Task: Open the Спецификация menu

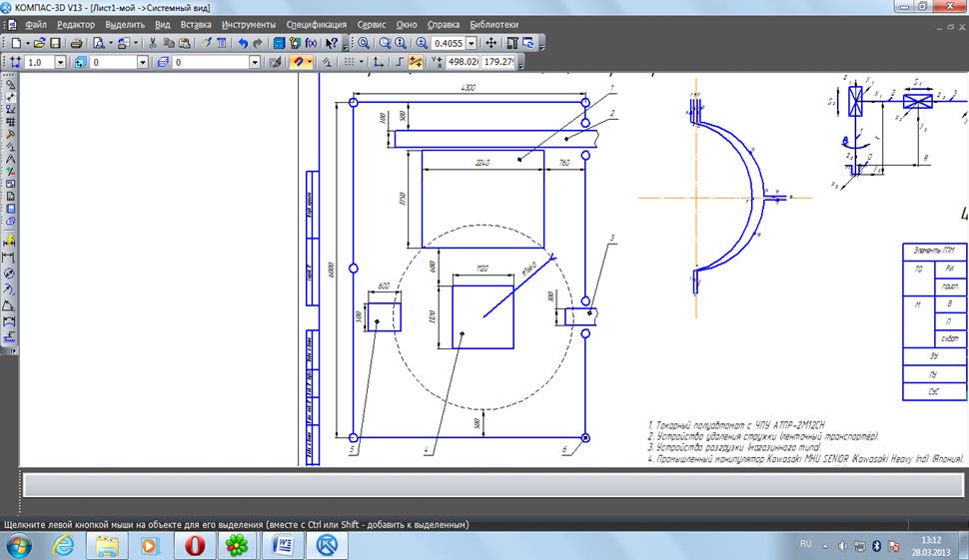Action: pos(316,24)
